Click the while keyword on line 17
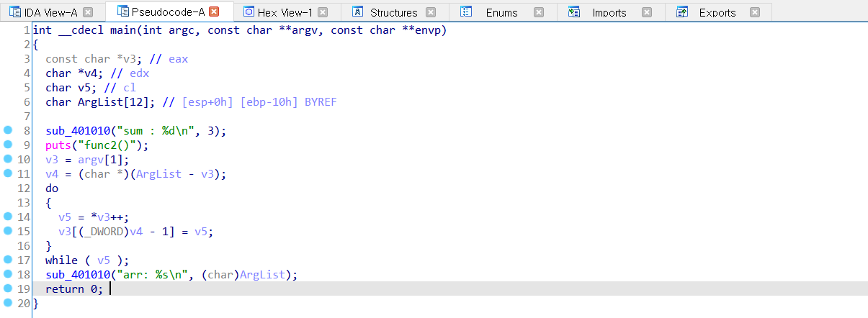868x318 pixels. [x=61, y=260]
